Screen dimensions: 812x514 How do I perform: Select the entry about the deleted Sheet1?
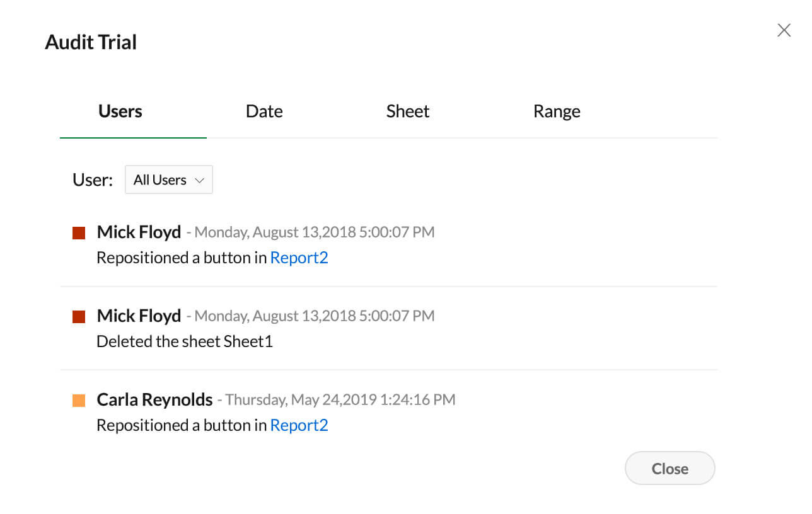(x=184, y=341)
